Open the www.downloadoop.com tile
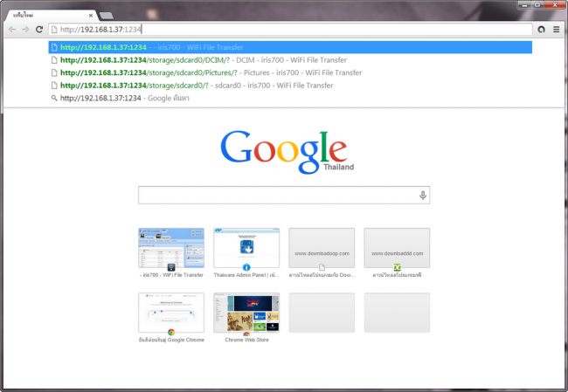This screenshot has width=568, height=392. pyautogui.click(x=322, y=248)
